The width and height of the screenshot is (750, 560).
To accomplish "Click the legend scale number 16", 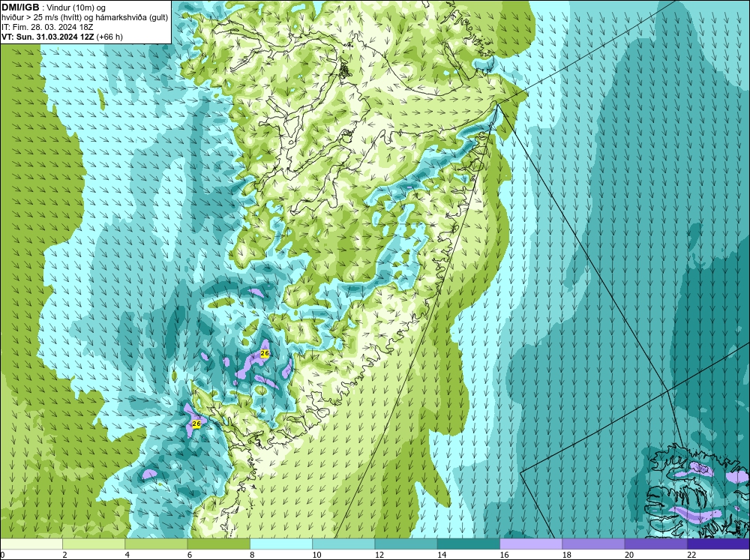I will pos(504,555).
